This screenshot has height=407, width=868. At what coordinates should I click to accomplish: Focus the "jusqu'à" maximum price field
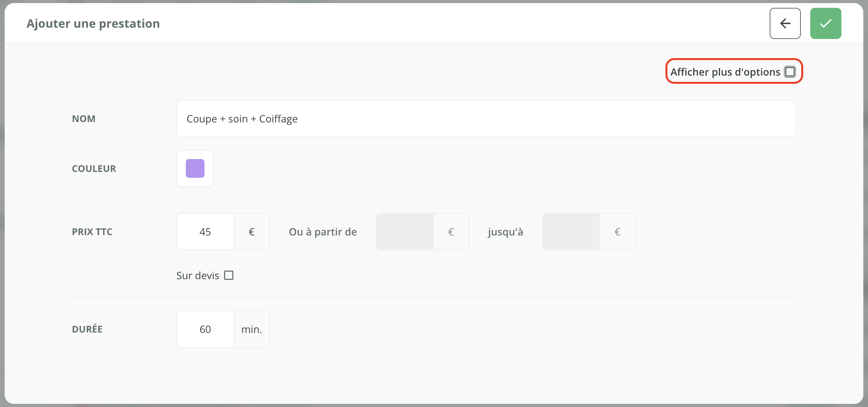click(571, 232)
